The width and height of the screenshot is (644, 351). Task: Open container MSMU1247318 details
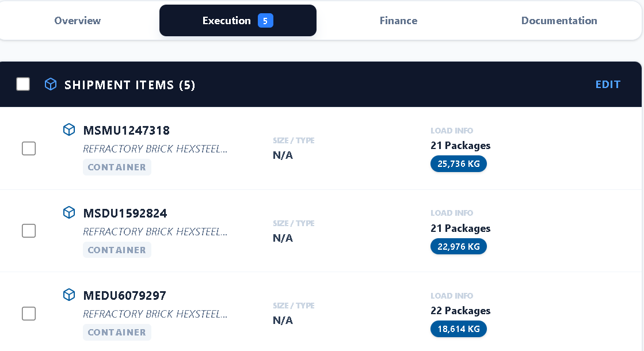[127, 131]
